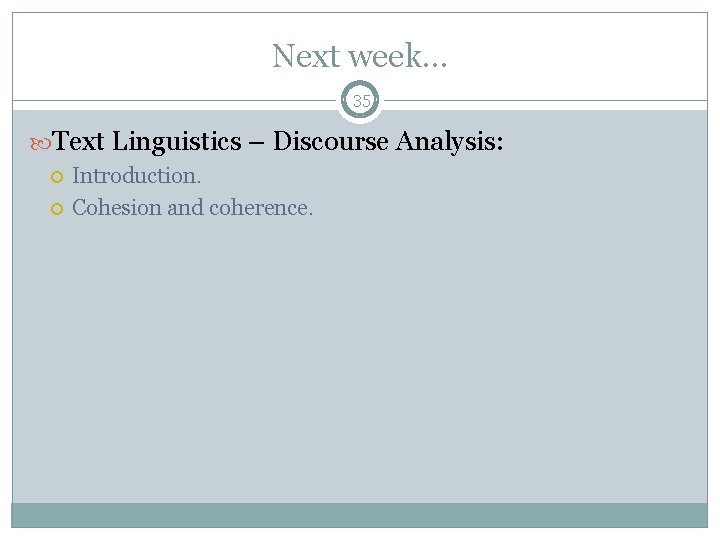Click the word 'Analysis:' in the heading
Screen dimensions: 720x540
tap(450, 142)
